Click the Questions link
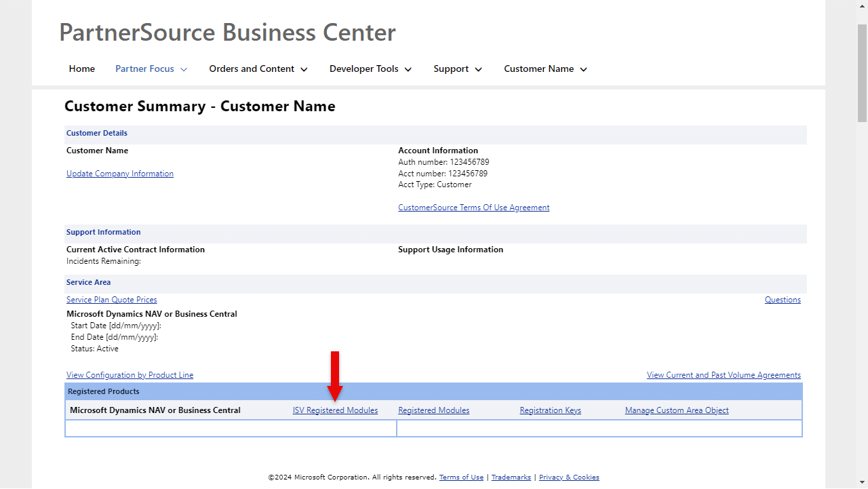The height and width of the screenshot is (489, 868). [x=783, y=300]
